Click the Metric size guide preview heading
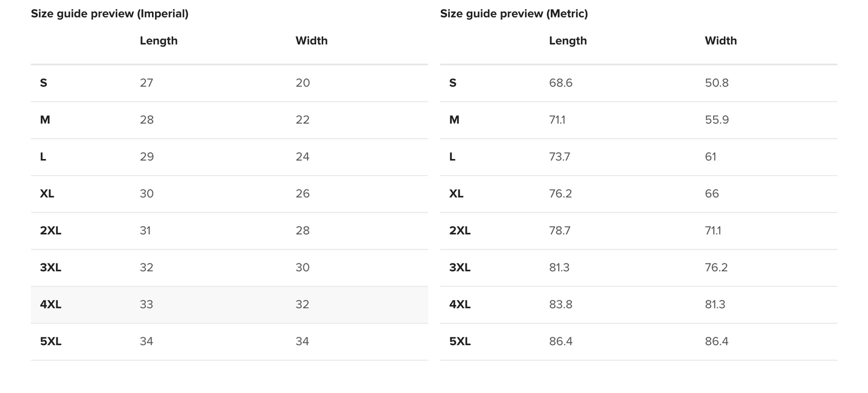The height and width of the screenshot is (393, 868). (x=514, y=14)
